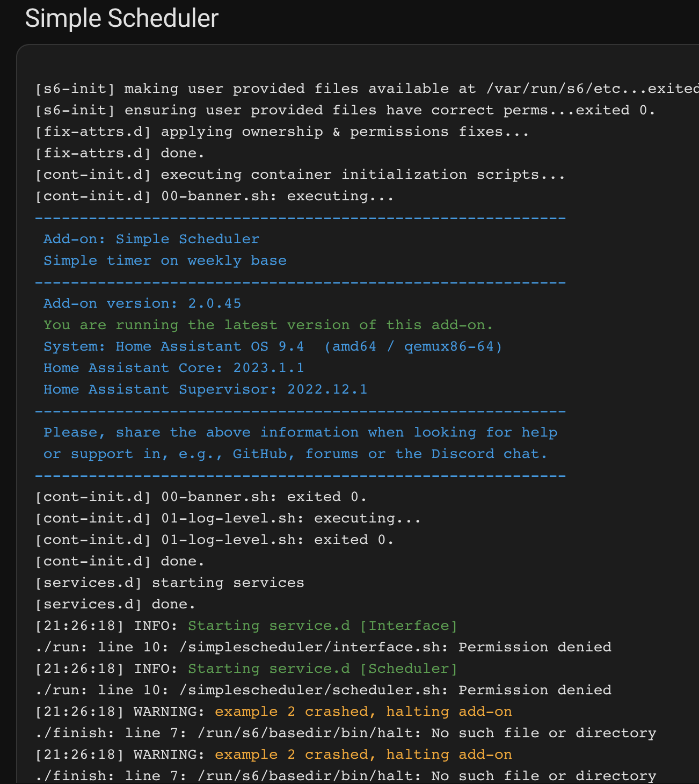This screenshot has width=699, height=784.
Task: Click the fix-attrs.d applying ownership line
Action: pyautogui.click(x=282, y=132)
